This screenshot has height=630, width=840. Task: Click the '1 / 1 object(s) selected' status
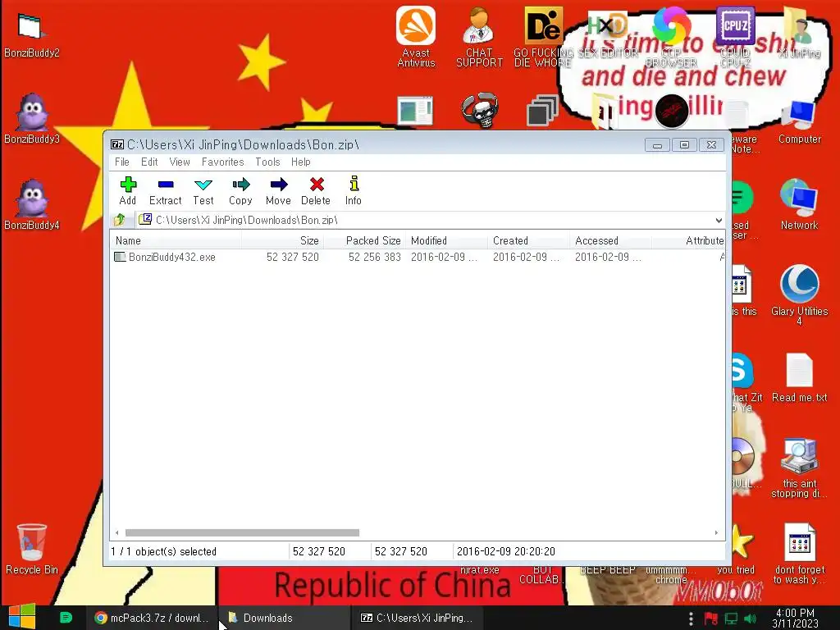click(x=163, y=551)
